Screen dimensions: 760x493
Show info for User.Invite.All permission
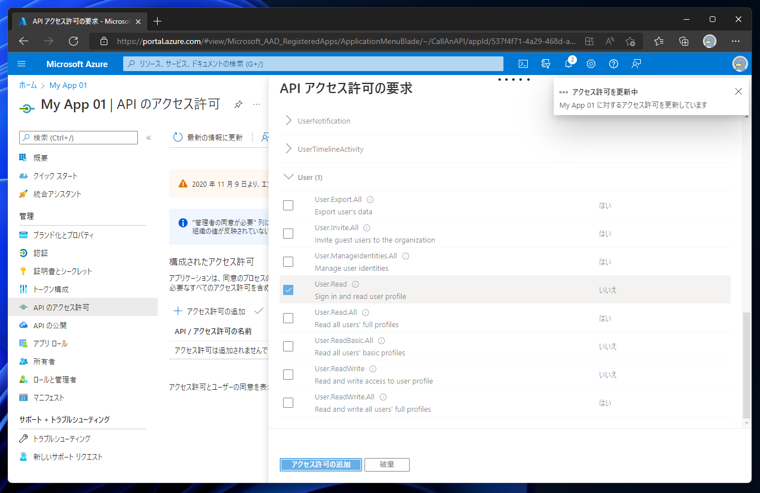(367, 228)
